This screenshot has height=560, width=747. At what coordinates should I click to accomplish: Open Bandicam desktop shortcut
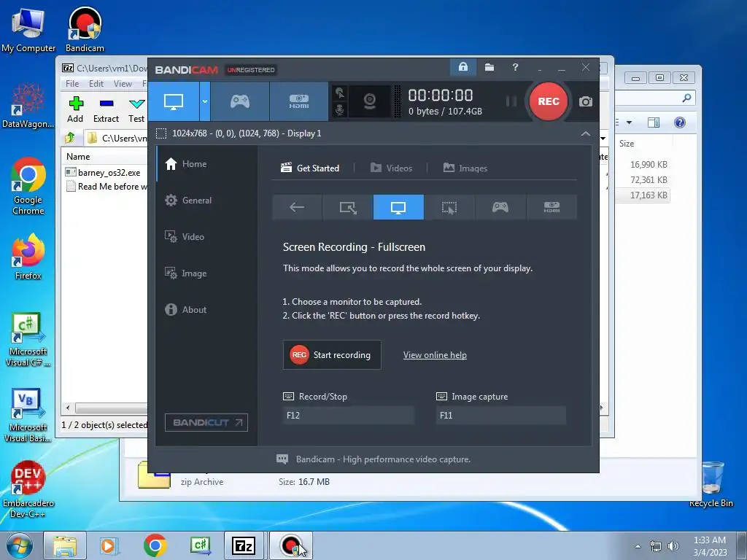tap(85, 29)
